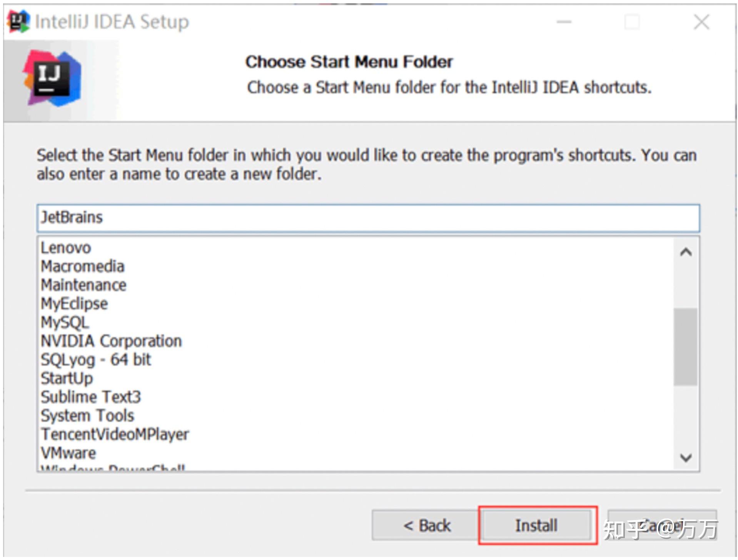The image size is (738, 560).
Task: Click the Cancel button
Action: point(662,525)
